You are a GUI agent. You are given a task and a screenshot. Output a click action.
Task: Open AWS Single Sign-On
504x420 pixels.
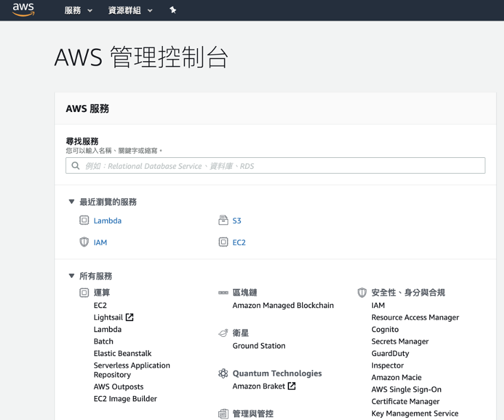(406, 390)
